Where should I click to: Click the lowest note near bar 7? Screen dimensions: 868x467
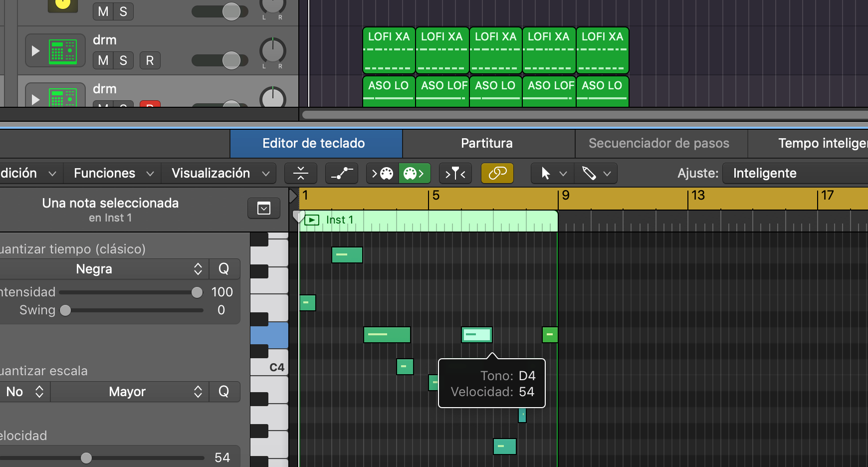(x=505, y=446)
